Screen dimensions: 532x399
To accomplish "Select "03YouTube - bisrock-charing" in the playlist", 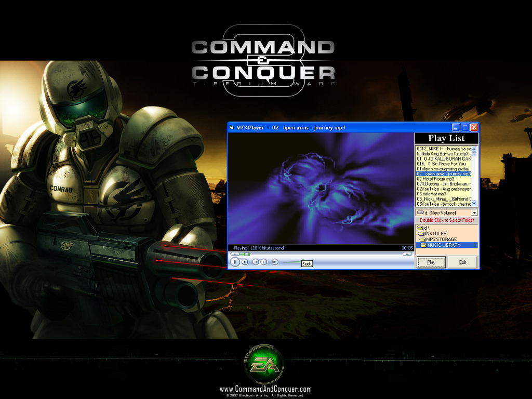I will point(444,204).
